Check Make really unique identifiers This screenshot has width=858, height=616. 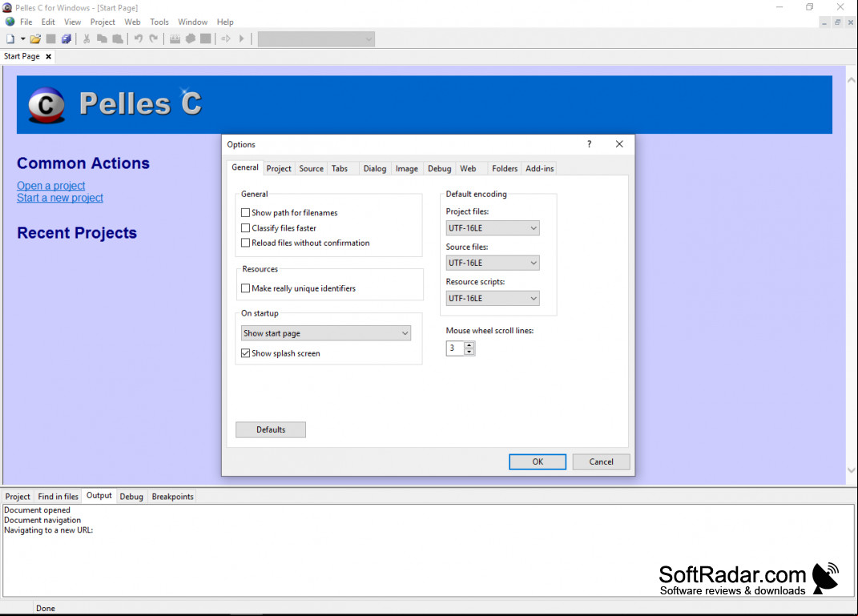pos(246,288)
